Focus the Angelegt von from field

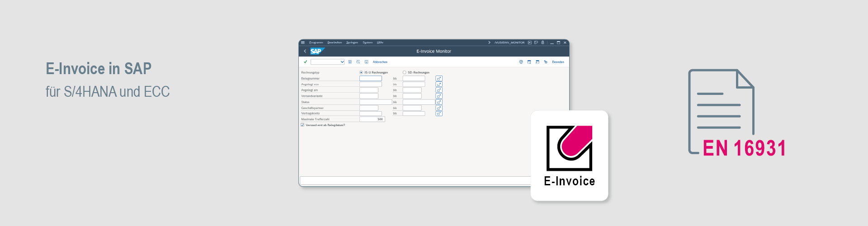(371, 85)
